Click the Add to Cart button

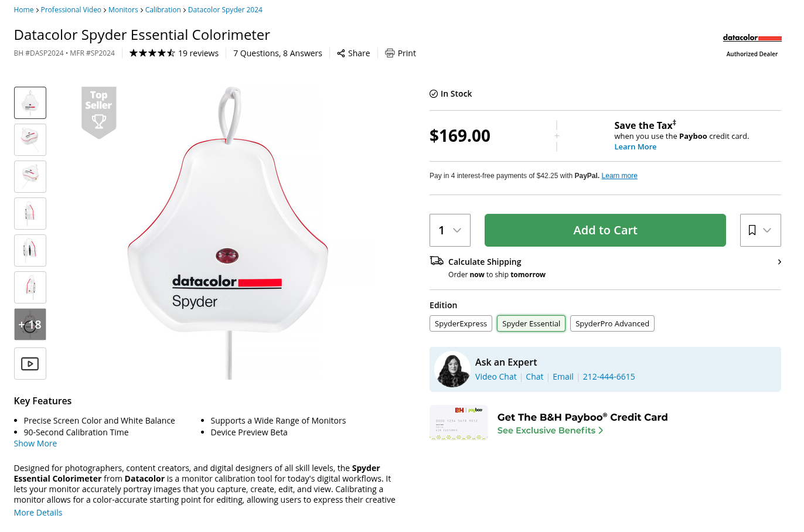(605, 230)
